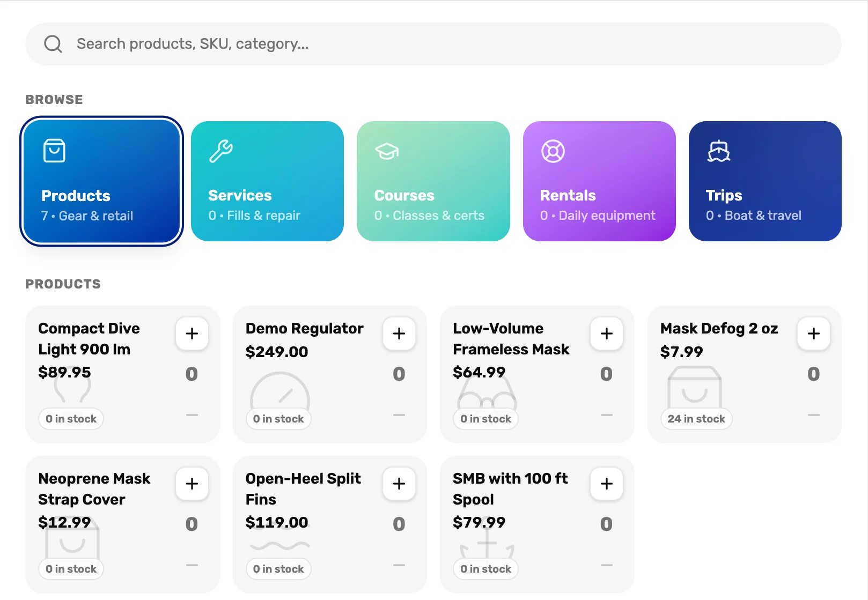Image resolution: width=868 pixels, height=600 pixels.
Task: Add SMB with 100 ft Spool with plus
Action: 607,484
